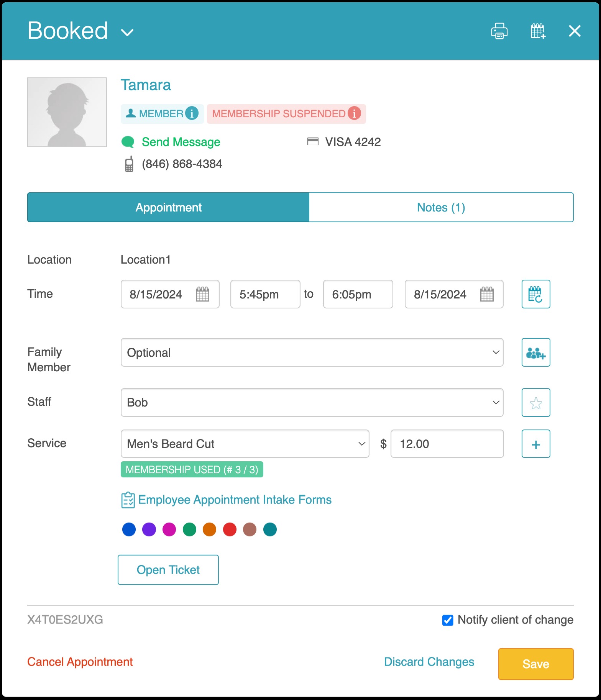Click phone number (846) 868-4384
Viewport: 601px width, 700px height.
(182, 164)
